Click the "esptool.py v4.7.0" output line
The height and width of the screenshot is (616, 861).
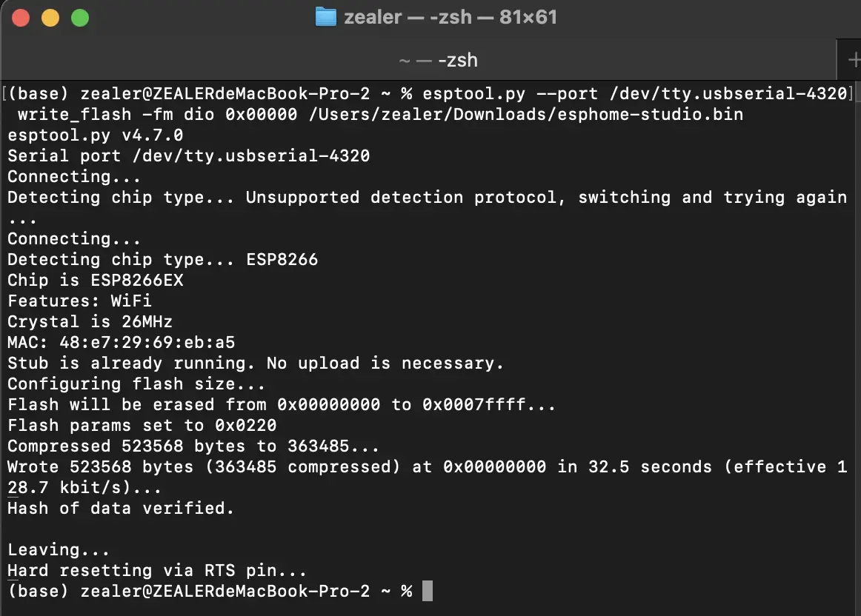(x=95, y=135)
